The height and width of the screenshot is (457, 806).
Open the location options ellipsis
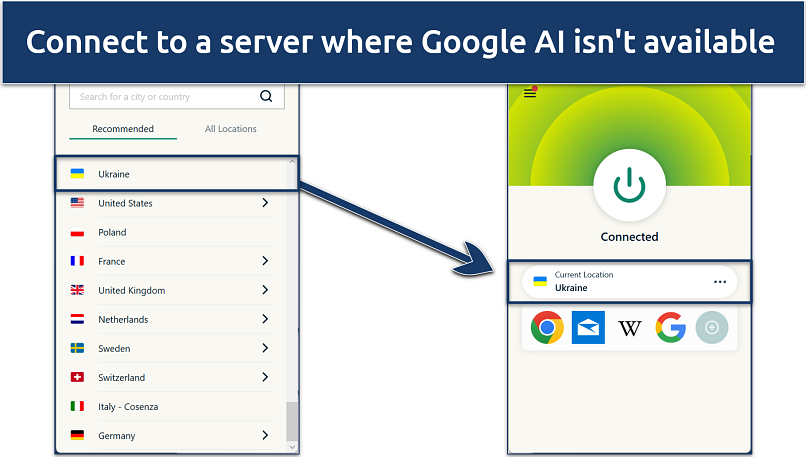click(720, 282)
